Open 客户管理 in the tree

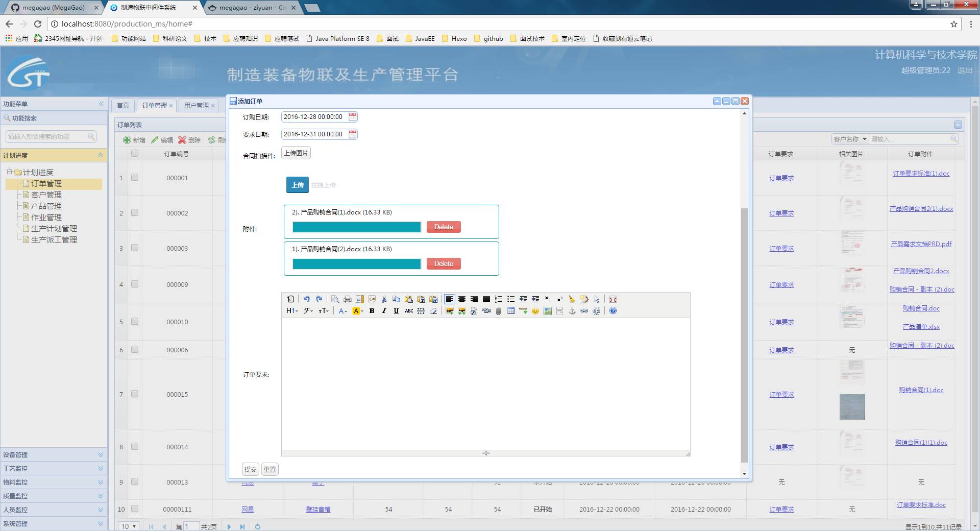tap(46, 195)
